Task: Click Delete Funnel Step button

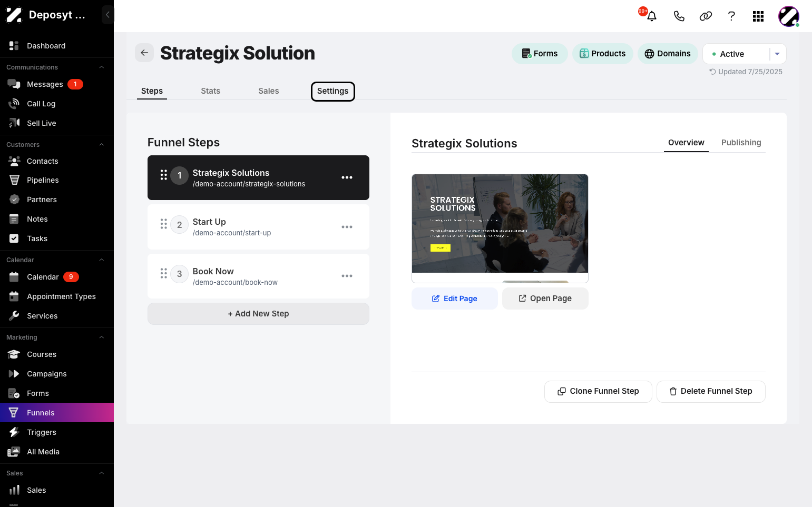Action: click(x=711, y=392)
